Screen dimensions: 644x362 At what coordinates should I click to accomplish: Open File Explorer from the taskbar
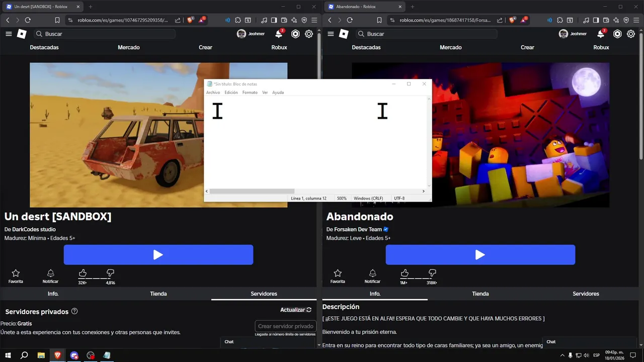click(41, 355)
